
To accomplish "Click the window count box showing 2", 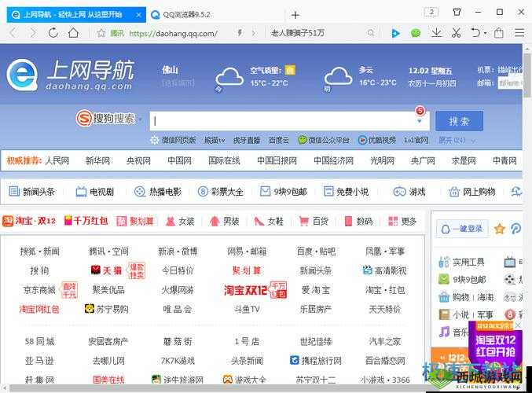I will coord(431,13).
